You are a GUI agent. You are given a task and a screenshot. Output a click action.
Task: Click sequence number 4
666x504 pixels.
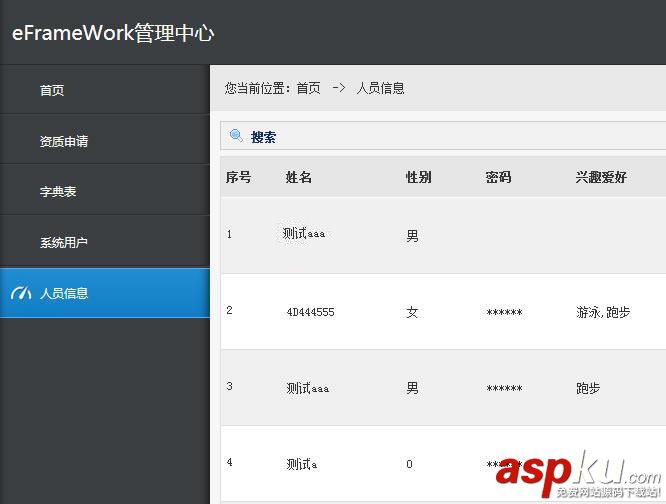point(229,462)
